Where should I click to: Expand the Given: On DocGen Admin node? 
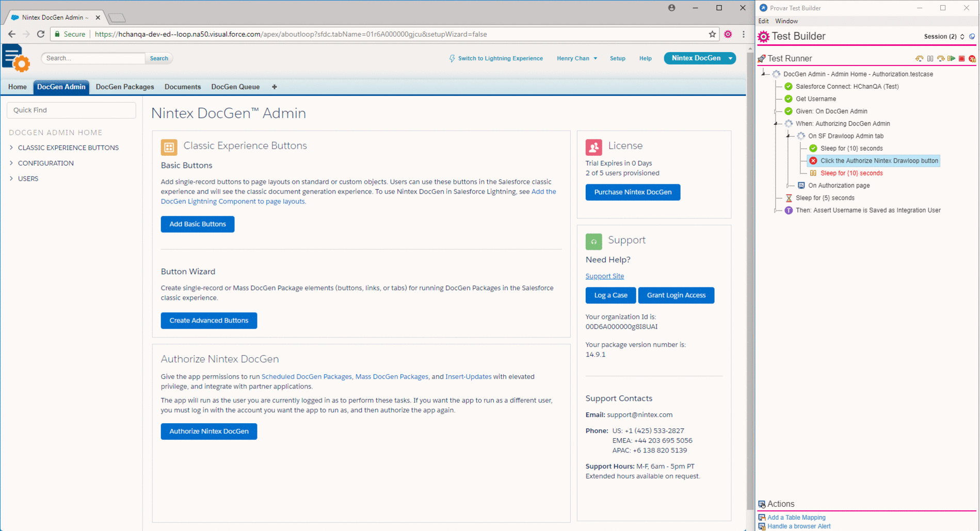(776, 111)
